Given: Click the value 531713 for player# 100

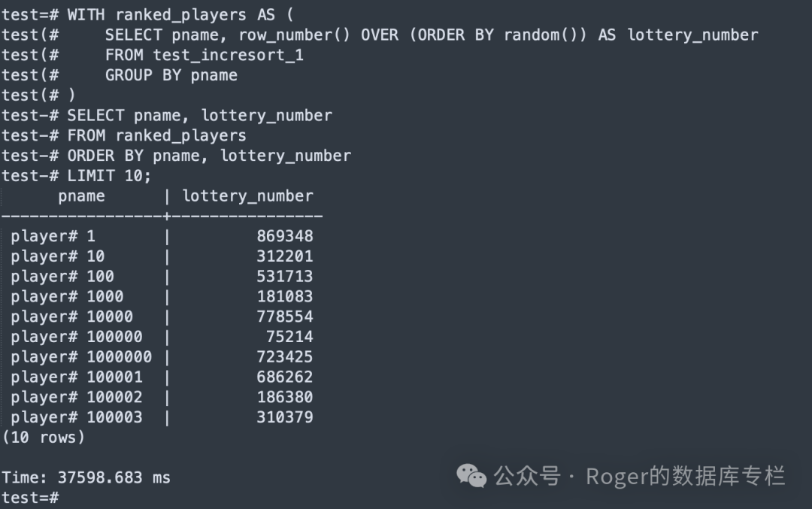Looking at the screenshot, I should [284, 277].
